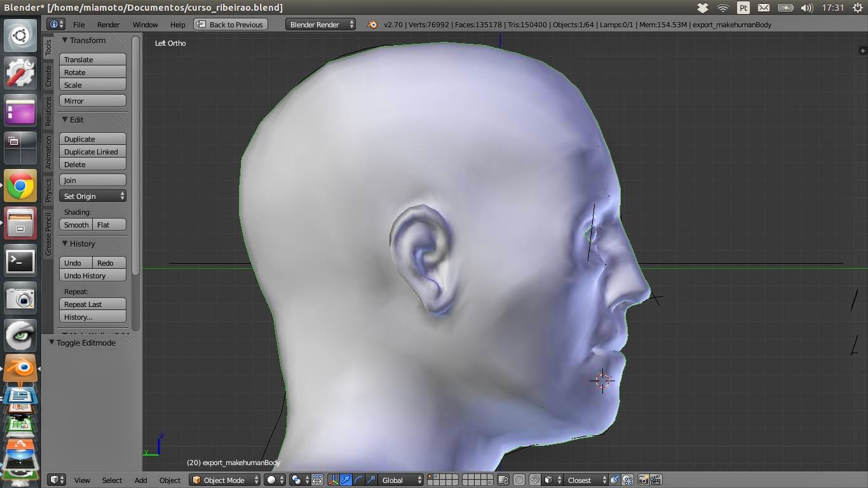Switch to the Grease Pencil tab
The image size is (868, 488).
[48, 234]
